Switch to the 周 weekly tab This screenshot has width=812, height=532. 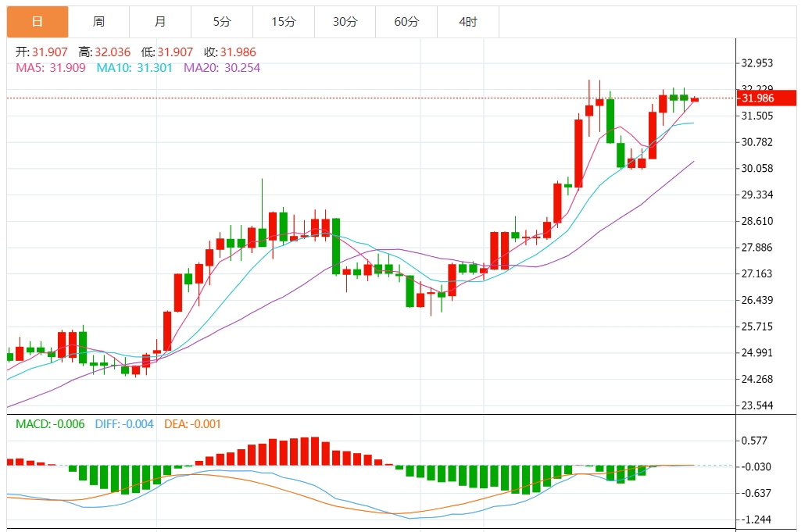click(98, 22)
